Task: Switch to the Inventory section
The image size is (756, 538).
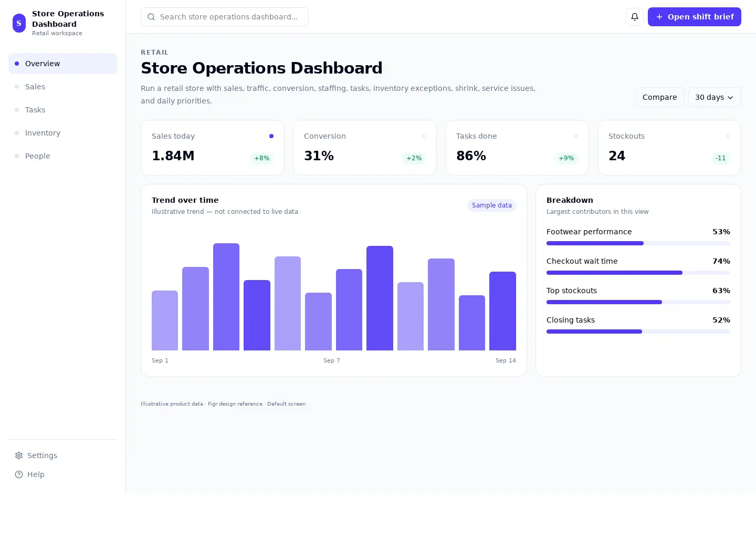Action: coord(62,133)
